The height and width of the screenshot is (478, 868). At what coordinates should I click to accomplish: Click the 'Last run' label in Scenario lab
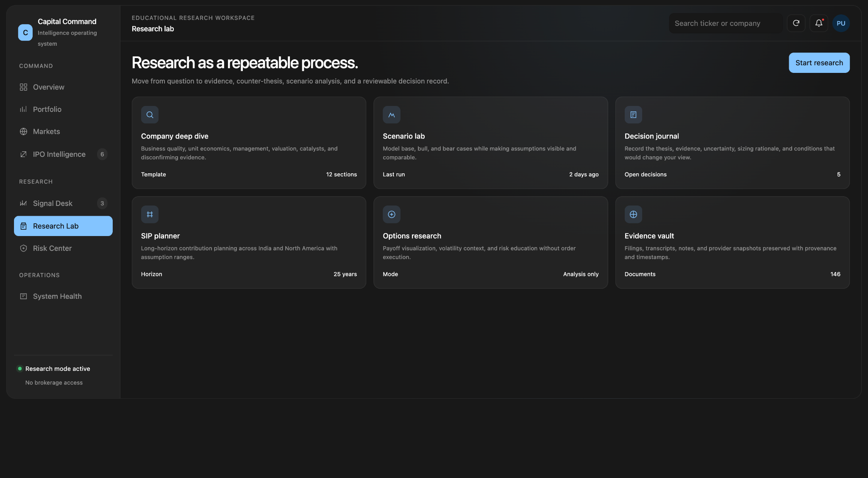(394, 175)
